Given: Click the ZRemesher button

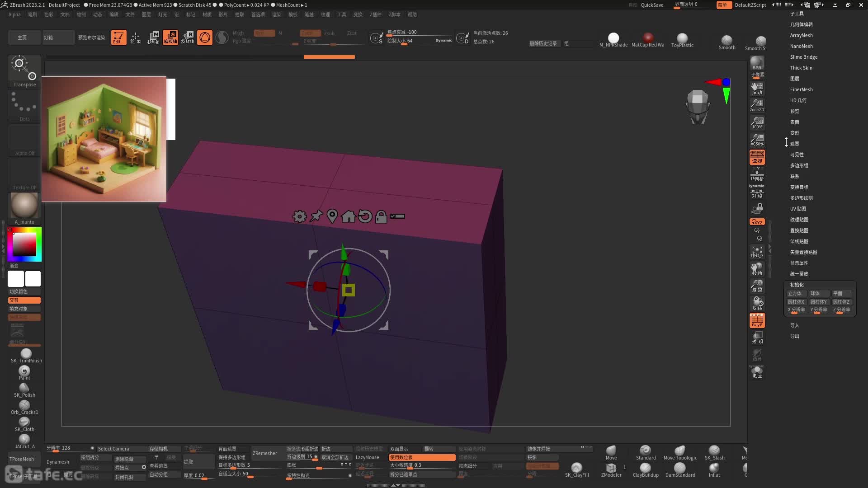Looking at the screenshot, I should click(265, 453).
